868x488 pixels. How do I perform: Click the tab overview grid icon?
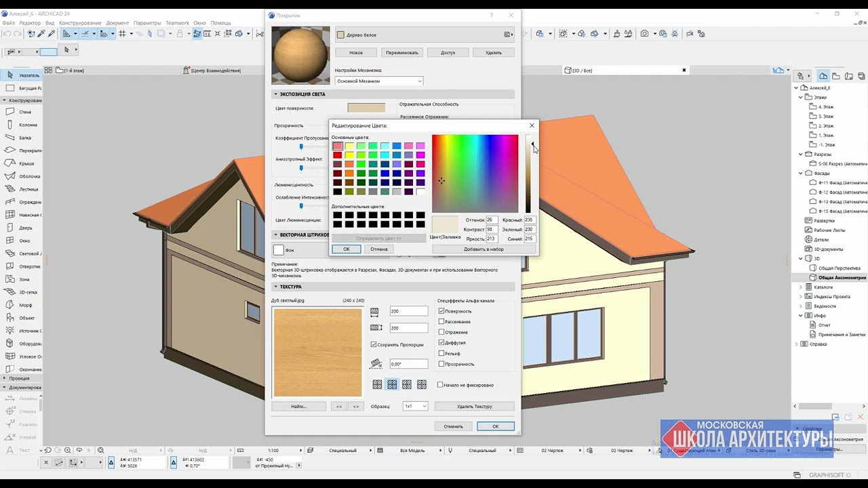pyautogui.click(x=48, y=70)
